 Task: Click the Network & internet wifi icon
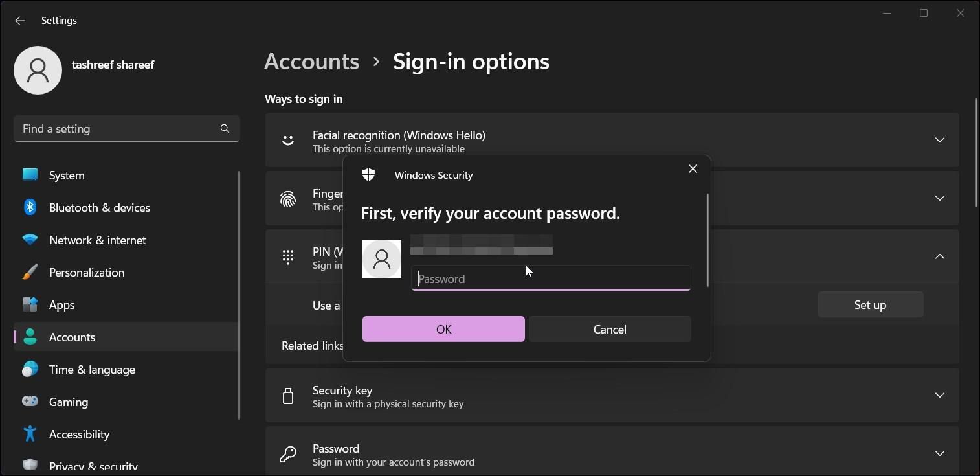click(30, 240)
